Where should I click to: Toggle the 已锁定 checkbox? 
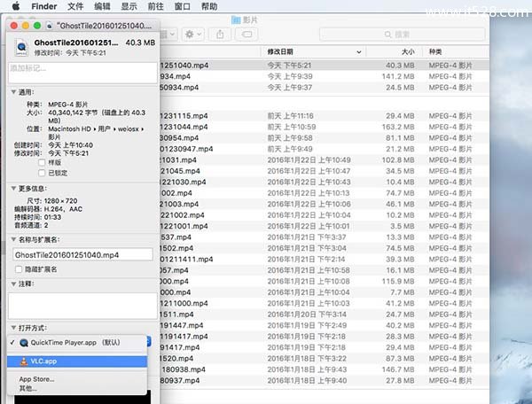pyautogui.click(x=42, y=173)
